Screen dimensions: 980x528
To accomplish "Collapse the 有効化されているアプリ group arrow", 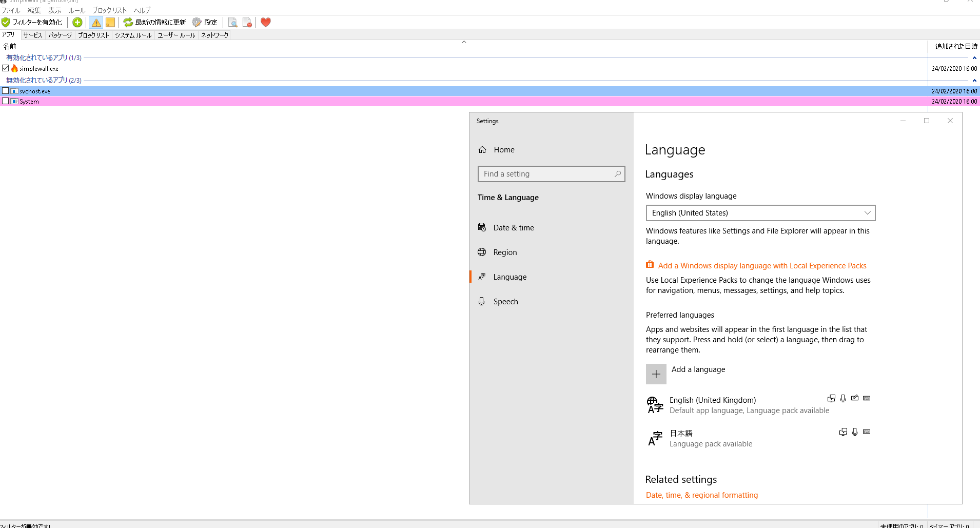I will pyautogui.click(x=974, y=57).
